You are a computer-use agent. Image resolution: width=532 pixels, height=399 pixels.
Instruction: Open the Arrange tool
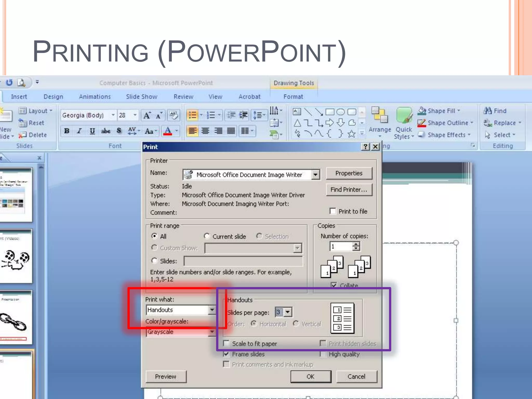pyautogui.click(x=380, y=123)
